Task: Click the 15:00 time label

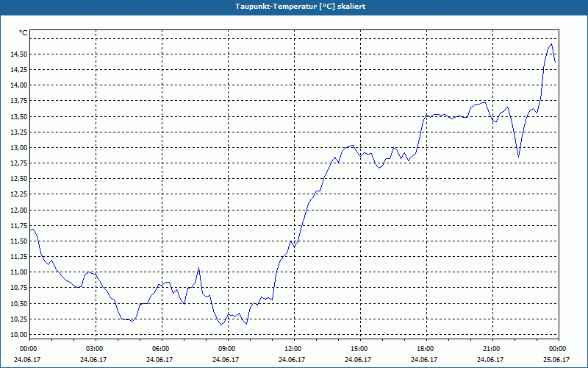Action: tap(360, 349)
